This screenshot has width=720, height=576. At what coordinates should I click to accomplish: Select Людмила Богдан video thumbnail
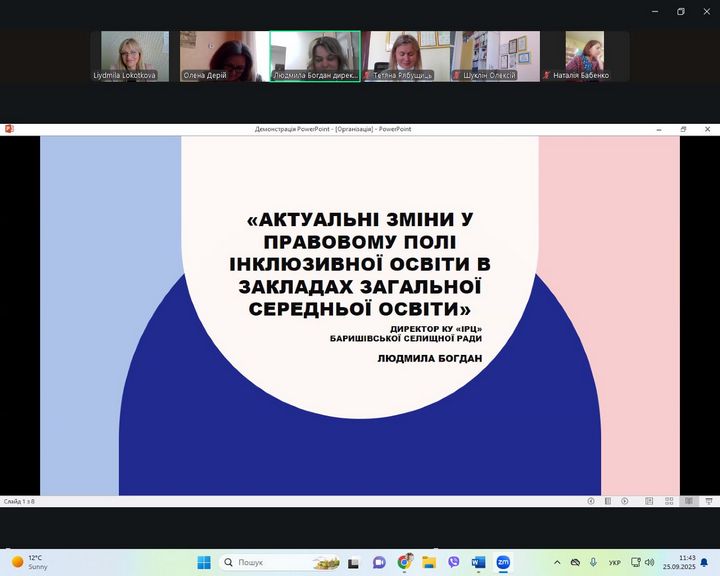coord(315,55)
